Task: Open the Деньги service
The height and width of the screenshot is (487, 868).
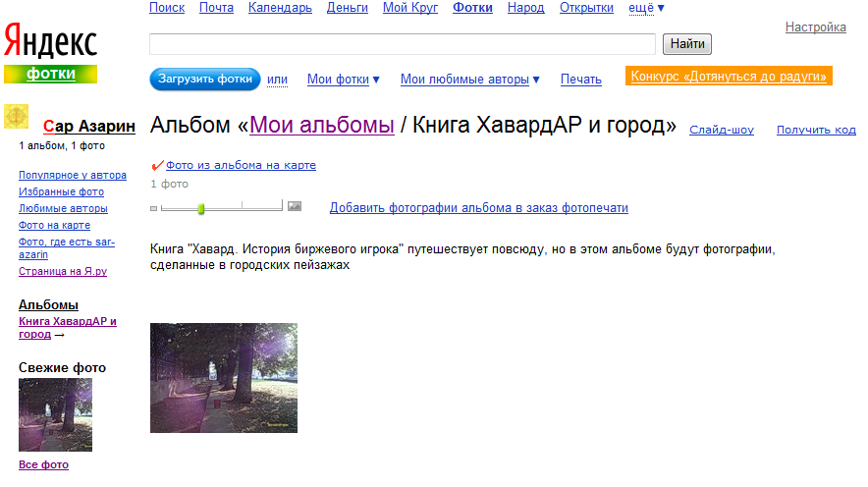Action: [347, 8]
